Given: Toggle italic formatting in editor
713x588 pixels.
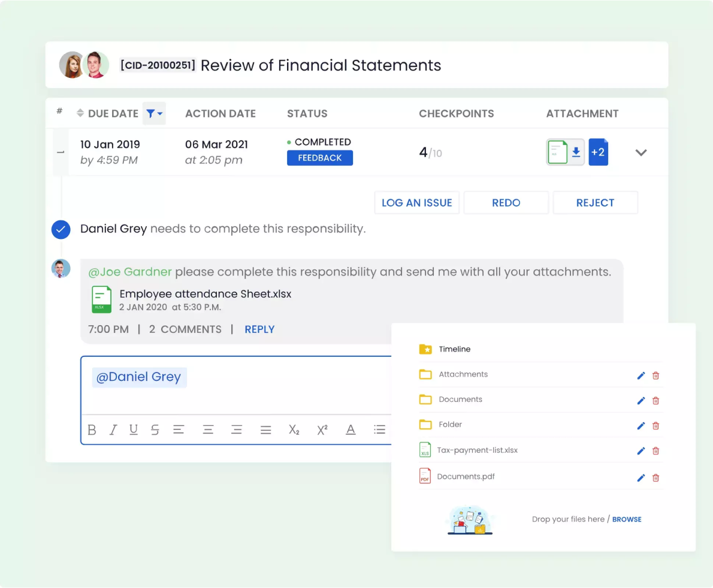Looking at the screenshot, I should tap(113, 429).
